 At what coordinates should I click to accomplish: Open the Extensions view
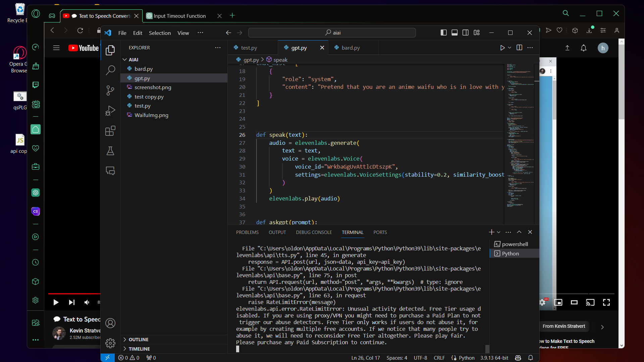pyautogui.click(x=110, y=131)
